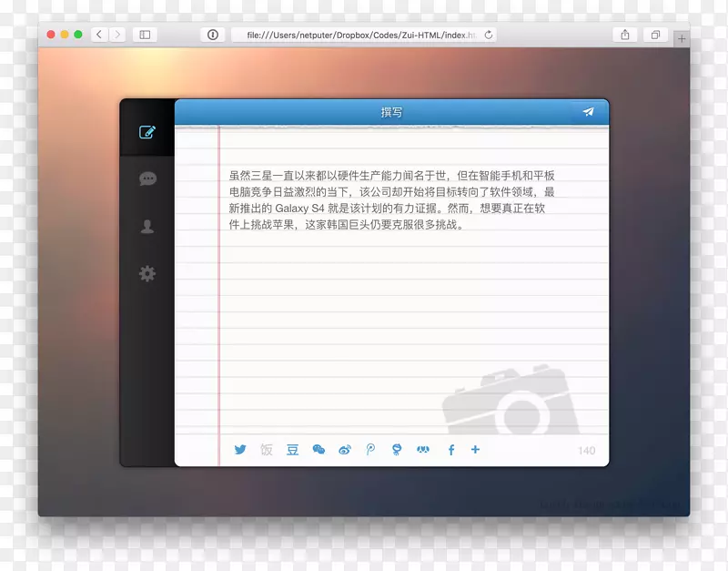The image size is (728, 571).
Task: Send the post with paper plane button
Action: tap(589, 112)
